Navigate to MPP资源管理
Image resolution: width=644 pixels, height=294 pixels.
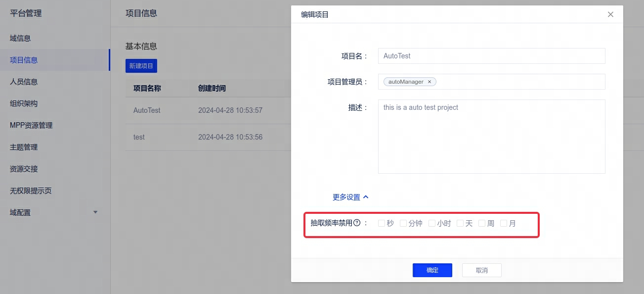click(x=31, y=125)
